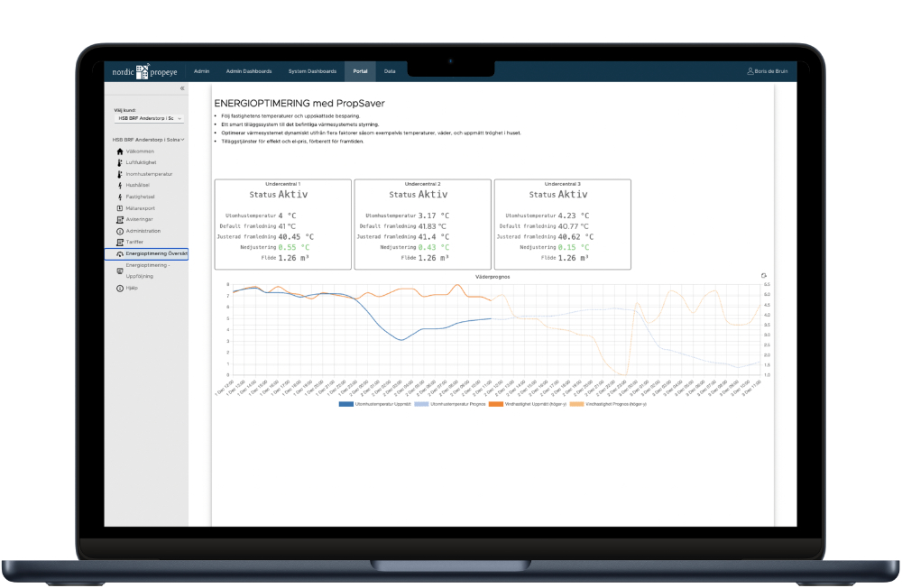Open Tariffer in the sidebar
The height and width of the screenshot is (588, 902).
[x=134, y=243]
